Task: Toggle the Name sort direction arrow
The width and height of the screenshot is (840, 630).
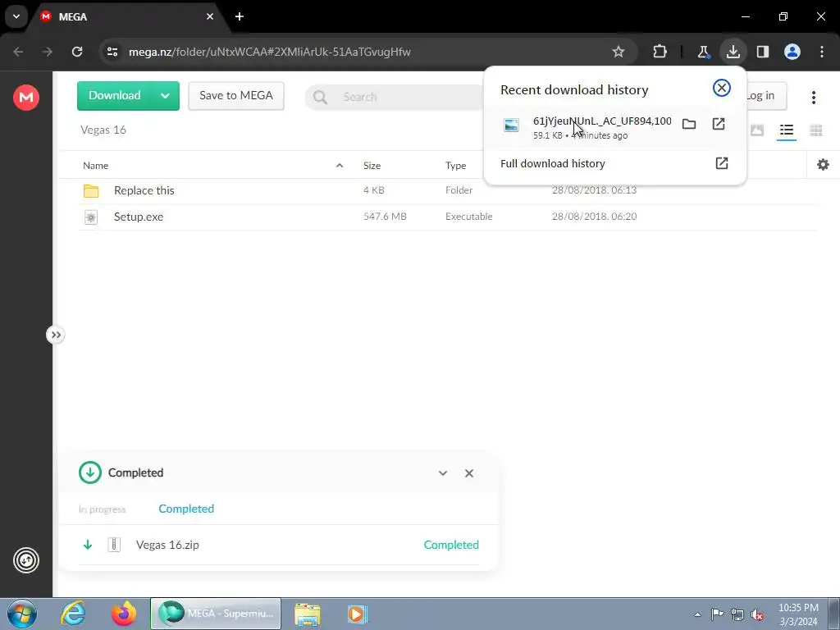Action: [340, 166]
